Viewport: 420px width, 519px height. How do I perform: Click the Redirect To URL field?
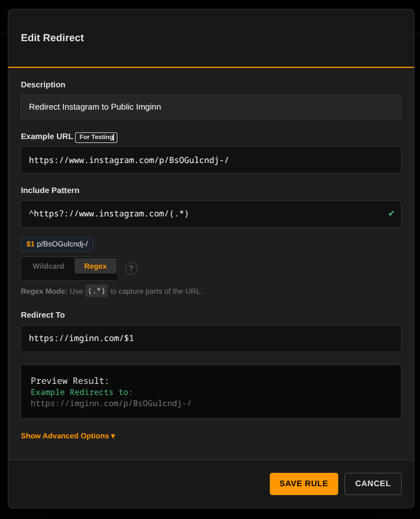click(x=211, y=338)
